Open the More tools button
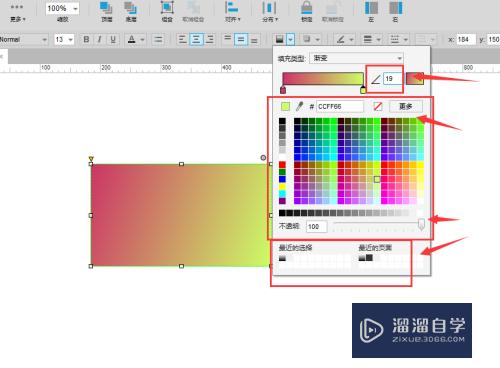Image resolution: width=500 pixels, height=368 pixels. [x=17, y=12]
